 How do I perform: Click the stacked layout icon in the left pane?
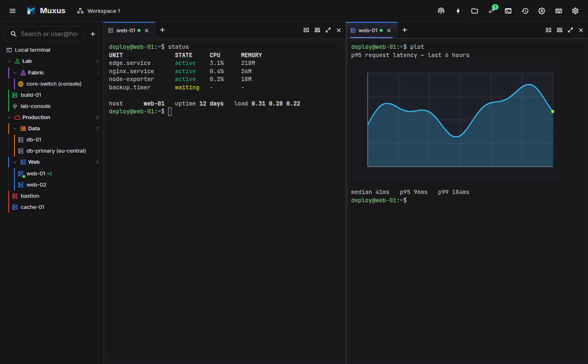[x=317, y=30]
